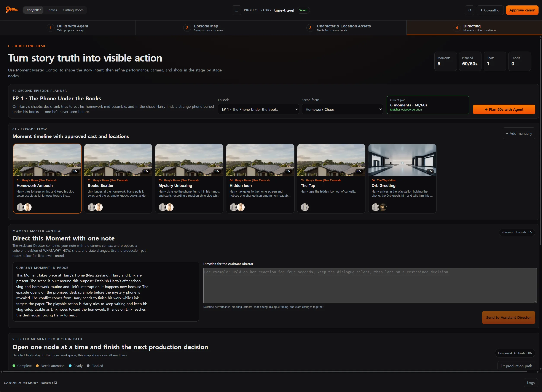The width and height of the screenshot is (542, 392).
Task: Click the step 2 number badge
Action: [187, 28]
